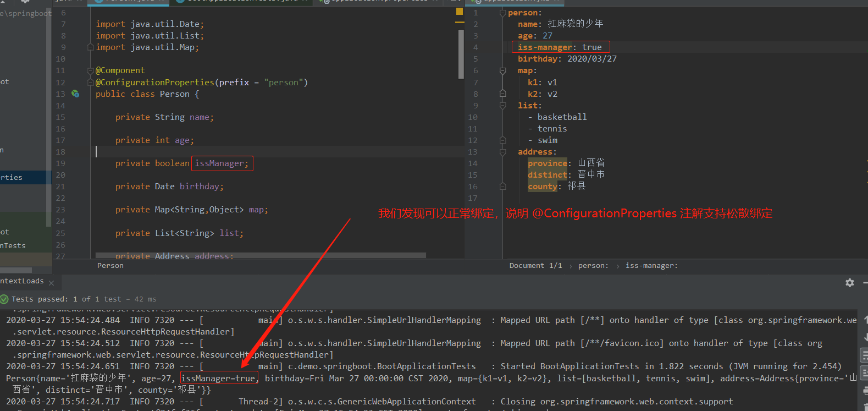Image resolution: width=868 pixels, height=411 pixels.
Task: Collapse the address: block in YAML
Action: coord(502,152)
